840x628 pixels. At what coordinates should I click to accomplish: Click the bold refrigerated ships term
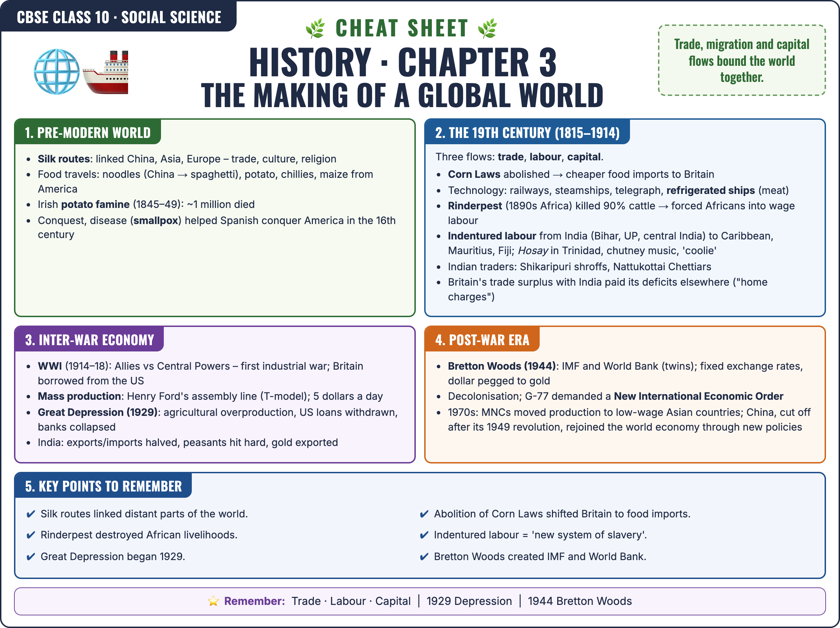point(710,190)
